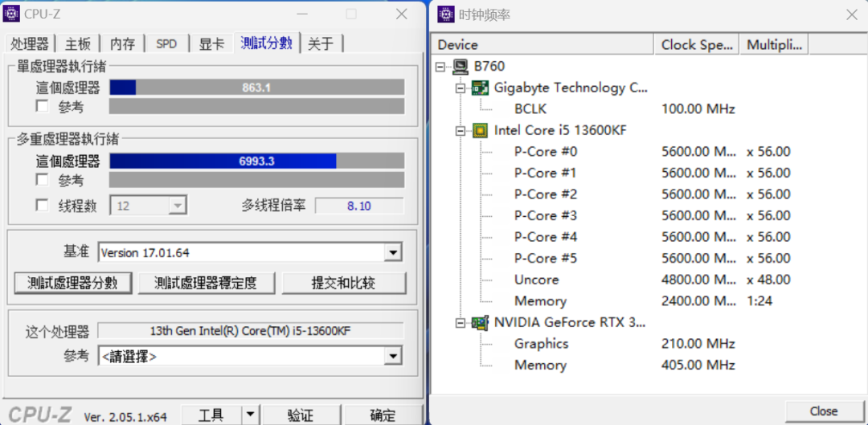Select the Intel Core i5 13600KF chip icon
The height and width of the screenshot is (425, 868).
(x=479, y=130)
